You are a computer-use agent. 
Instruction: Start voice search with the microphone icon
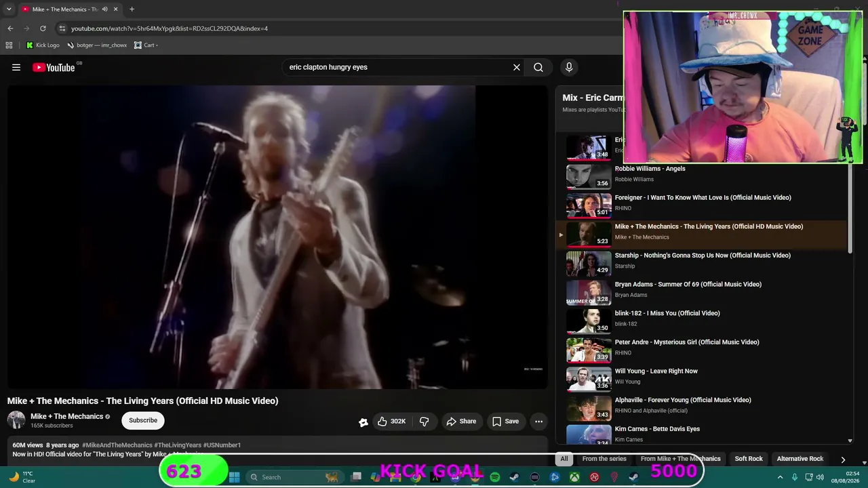(x=569, y=67)
